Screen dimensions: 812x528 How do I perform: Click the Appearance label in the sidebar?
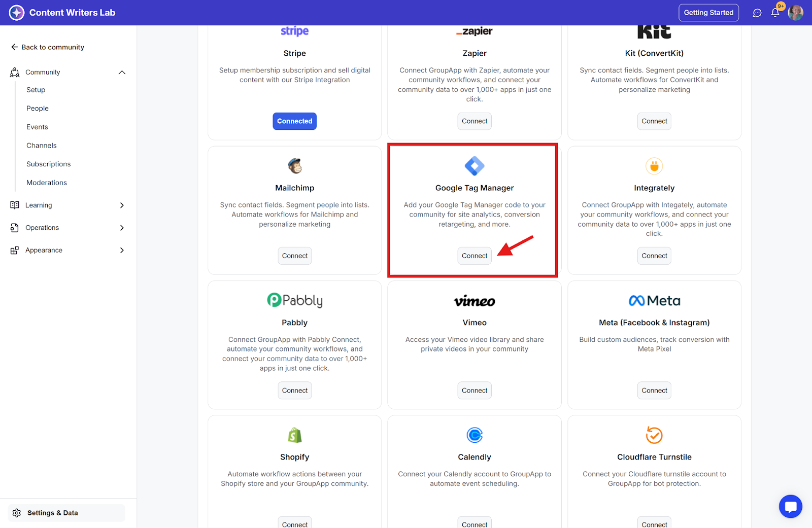pos(44,250)
